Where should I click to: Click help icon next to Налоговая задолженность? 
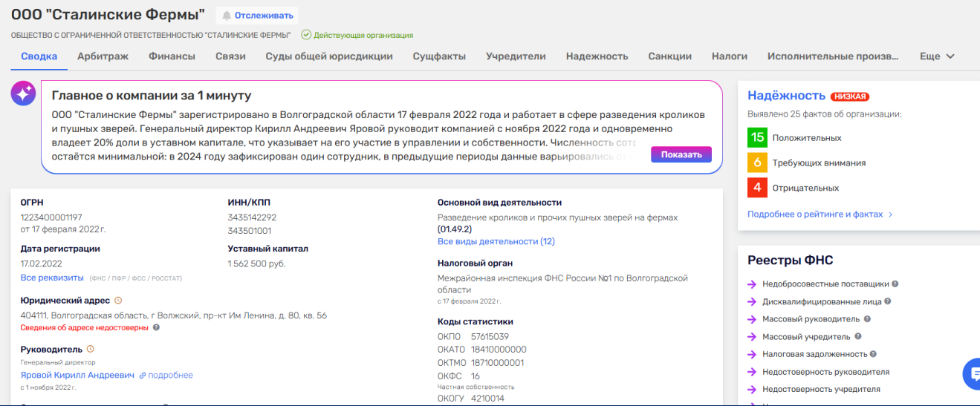(874, 354)
